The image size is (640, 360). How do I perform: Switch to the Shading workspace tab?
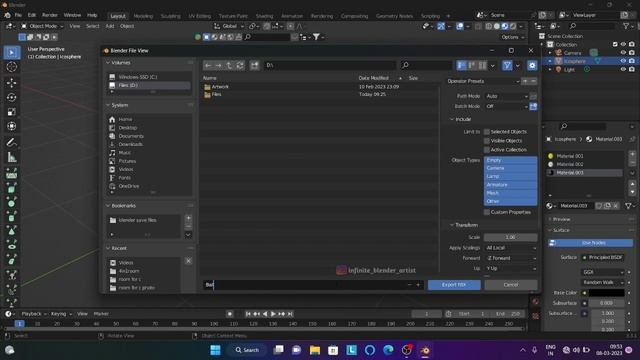point(264,16)
